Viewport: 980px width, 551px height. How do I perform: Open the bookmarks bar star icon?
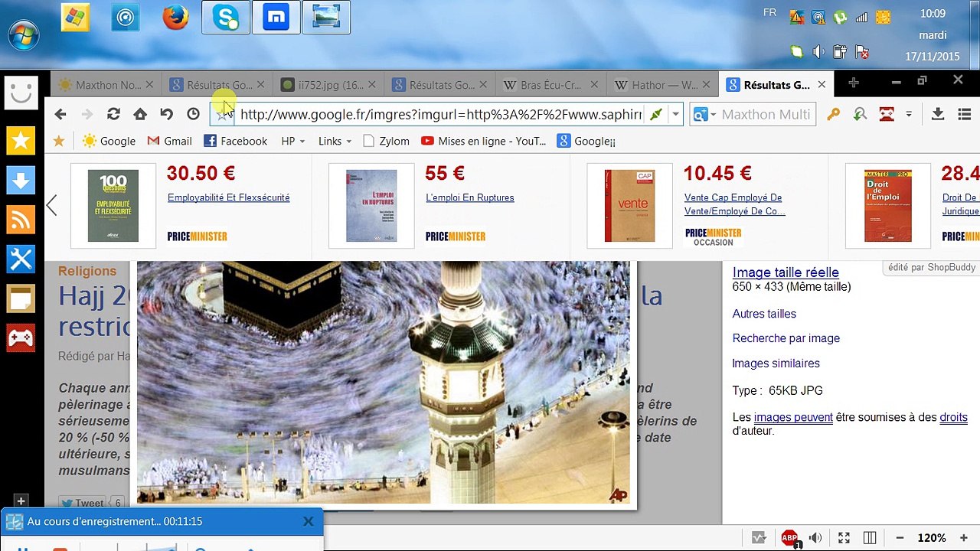coord(59,141)
